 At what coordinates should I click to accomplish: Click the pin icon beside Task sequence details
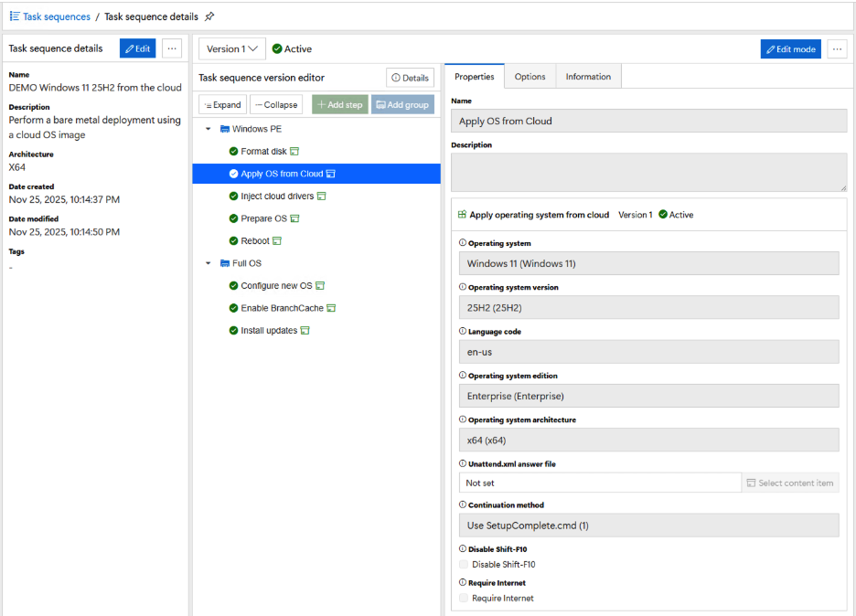(209, 16)
